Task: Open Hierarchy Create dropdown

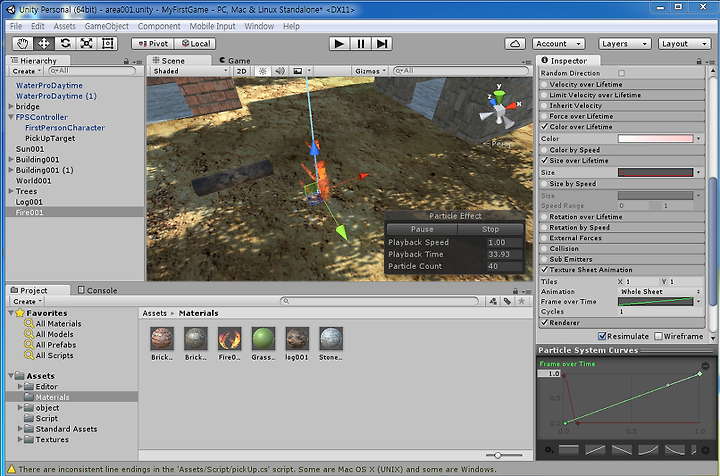Action: pos(27,71)
